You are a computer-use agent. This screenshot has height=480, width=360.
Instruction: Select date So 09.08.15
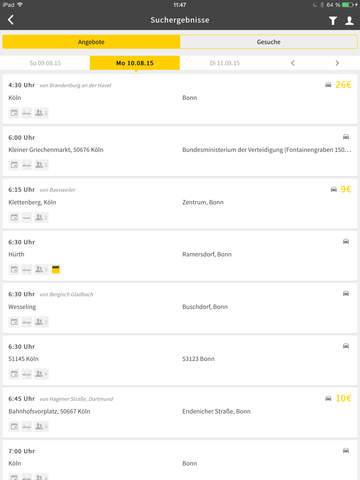point(45,63)
